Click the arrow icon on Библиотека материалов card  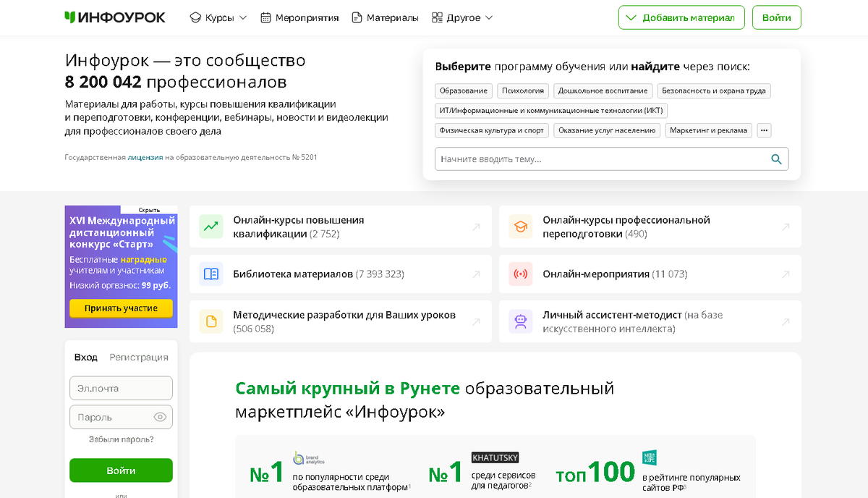(x=476, y=274)
